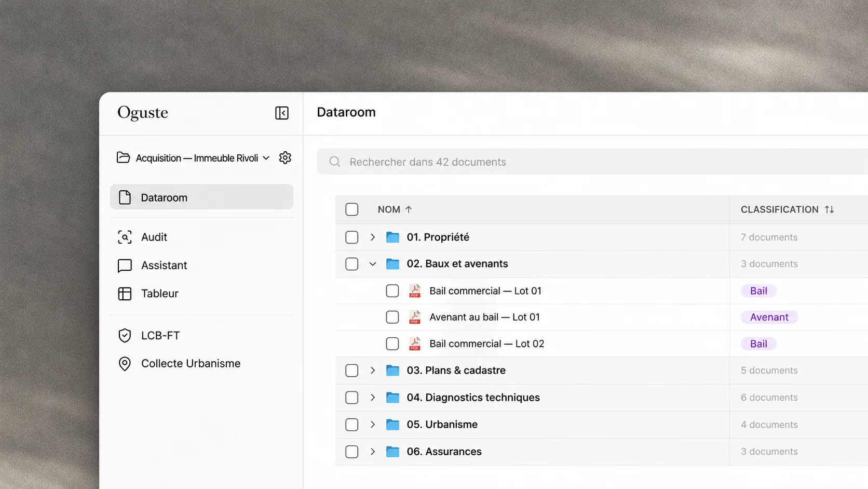
Task: Click the Bail tag for Lot 02
Action: [758, 344]
